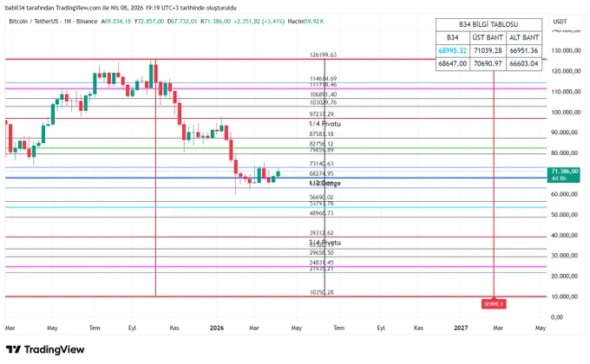Click the B34 column header cell
Image resolution: width=590 pixels, height=364 pixels.
pos(453,37)
